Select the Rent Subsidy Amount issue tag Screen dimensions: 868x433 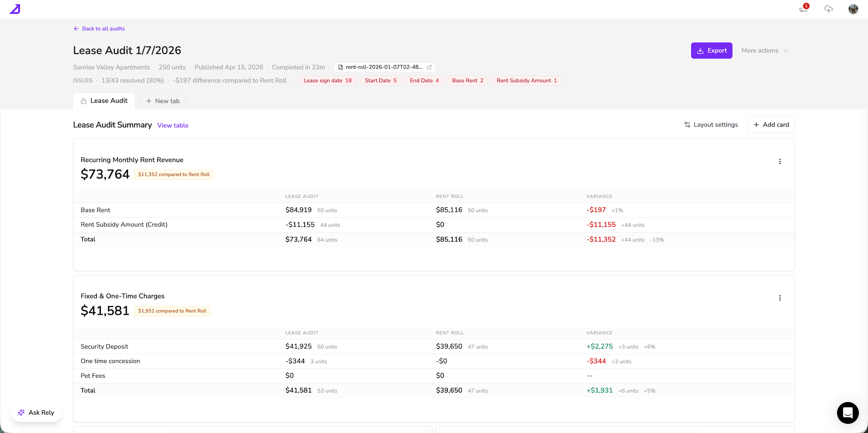click(x=526, y=81)
